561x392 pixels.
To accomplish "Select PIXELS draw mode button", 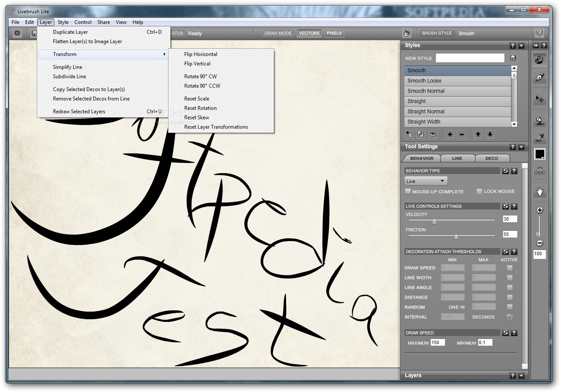I will (334, 33).
